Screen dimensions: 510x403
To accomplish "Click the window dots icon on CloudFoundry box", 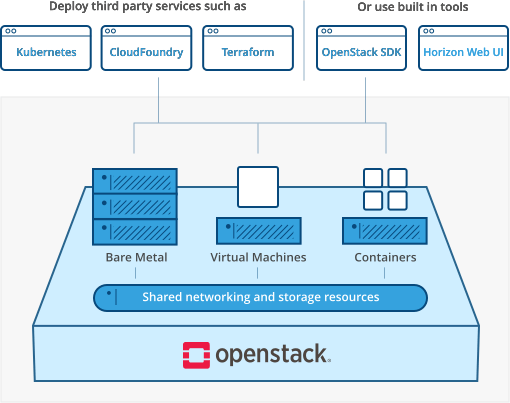I will pos(110,31).
